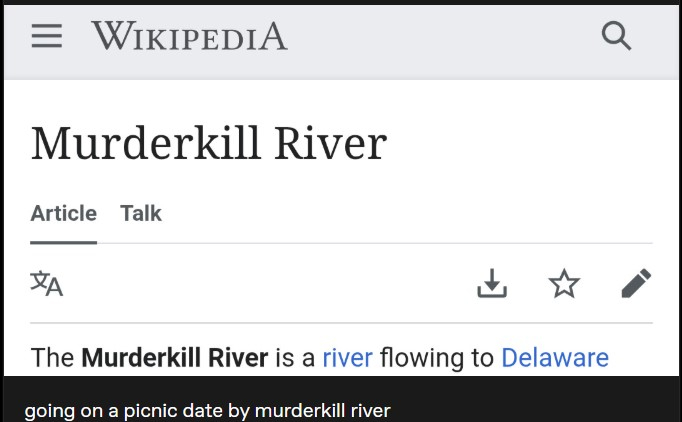
Task: Click the Murderkill River page heading
Action: (208, 143)
